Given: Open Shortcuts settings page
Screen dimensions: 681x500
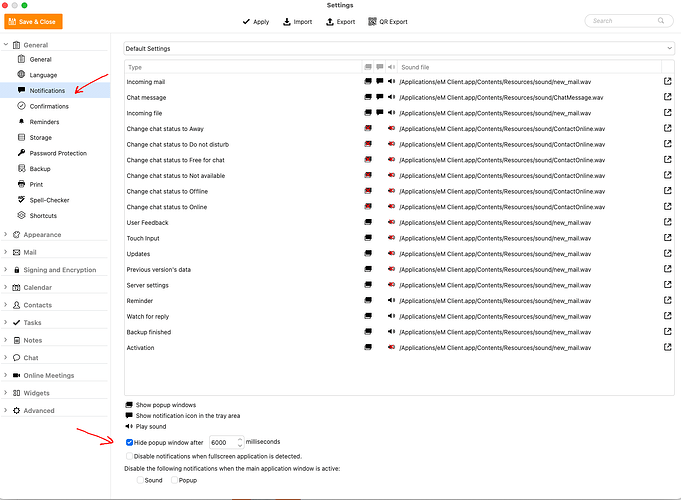Looking at the screenshot, I should [43, 215].
